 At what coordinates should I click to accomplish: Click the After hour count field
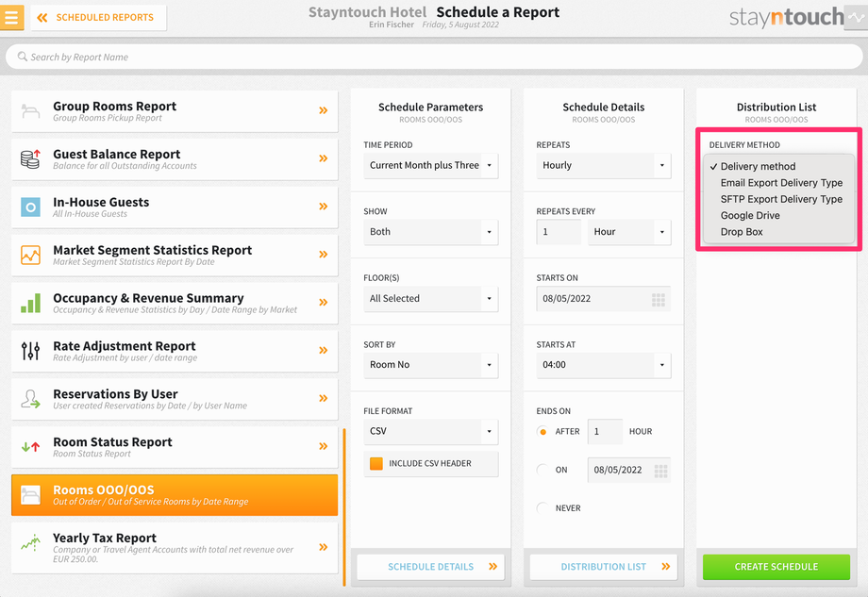(605, 432)
